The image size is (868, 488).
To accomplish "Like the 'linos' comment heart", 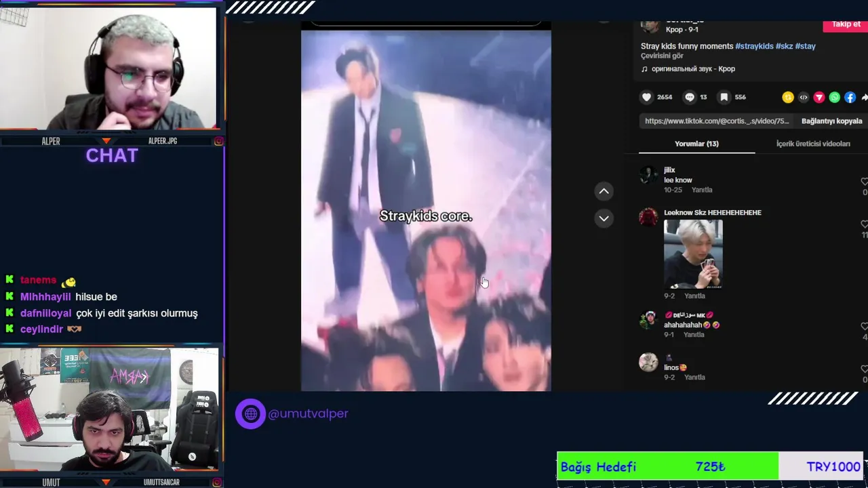I will [x=864, y=369].
